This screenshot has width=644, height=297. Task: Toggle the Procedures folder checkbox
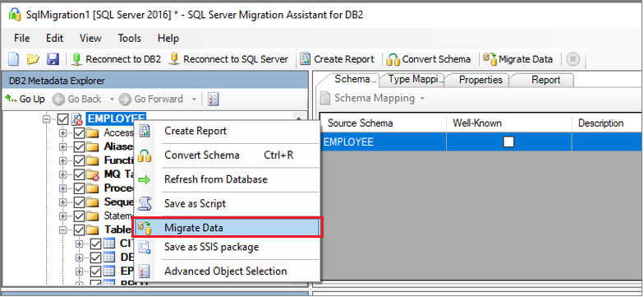click(x=79, y=188)
